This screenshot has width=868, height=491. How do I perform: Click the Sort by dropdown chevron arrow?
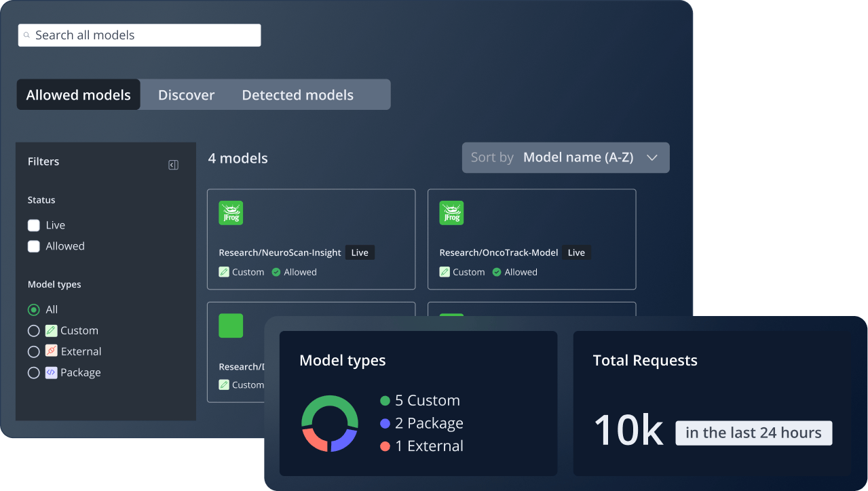(x=652, y=157)
